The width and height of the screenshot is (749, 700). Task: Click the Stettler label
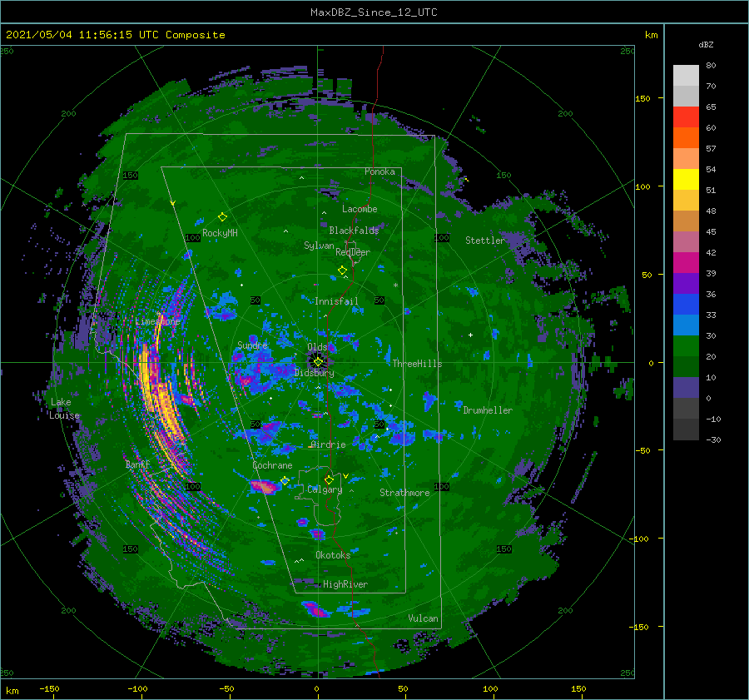tap(485, 241)
